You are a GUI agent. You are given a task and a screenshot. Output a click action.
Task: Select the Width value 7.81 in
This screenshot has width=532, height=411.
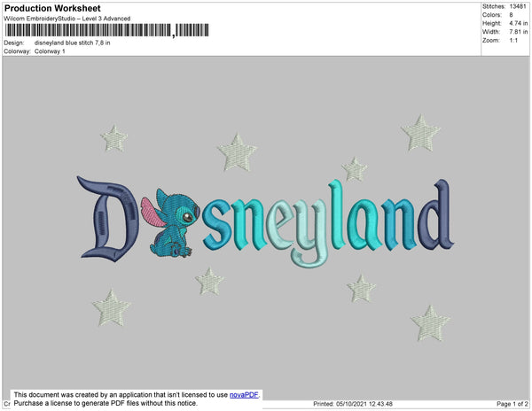(519, 32)
